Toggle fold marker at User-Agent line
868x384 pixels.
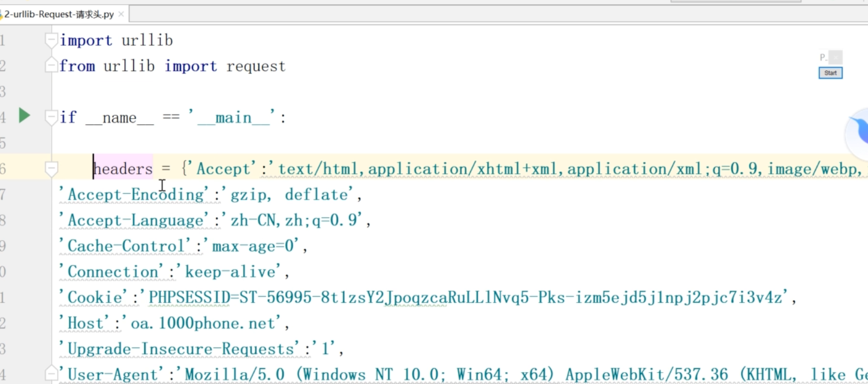pyautogui.click(x=51, y=374)
